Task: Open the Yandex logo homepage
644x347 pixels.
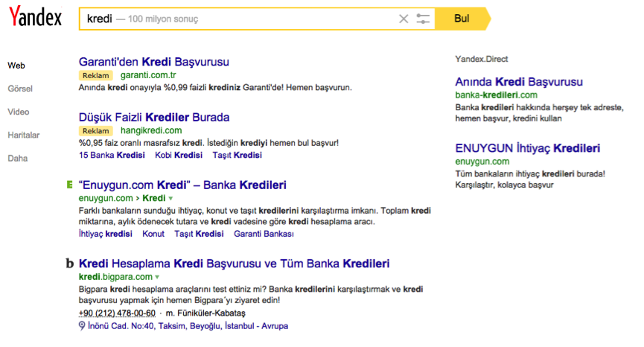Action: click(35, 17)
